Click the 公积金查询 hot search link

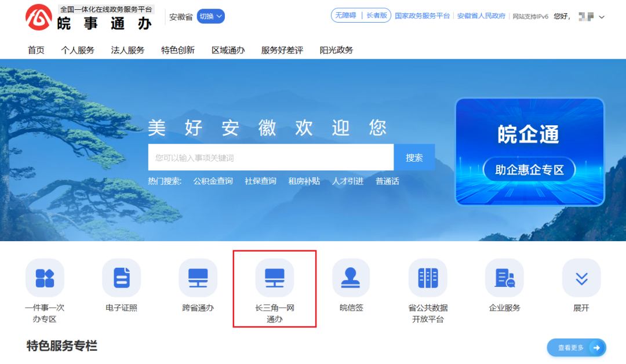click(x=213, y=181)
